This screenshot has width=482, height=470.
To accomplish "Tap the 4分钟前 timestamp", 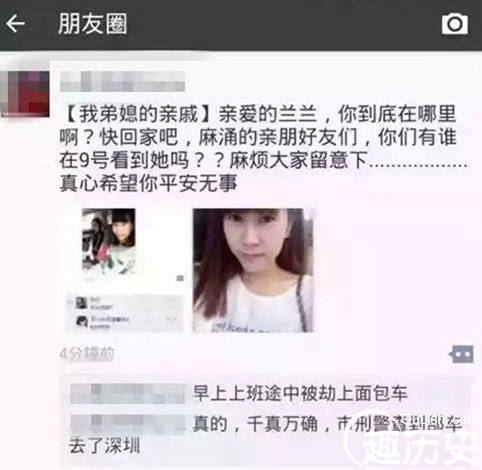I will pyautogui.click(x=87, y=353).
